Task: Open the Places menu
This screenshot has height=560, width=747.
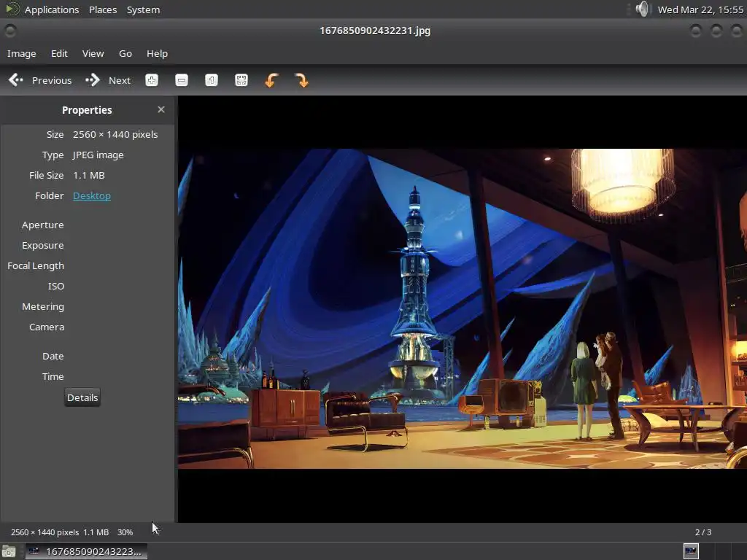Action: click(103, 9)
